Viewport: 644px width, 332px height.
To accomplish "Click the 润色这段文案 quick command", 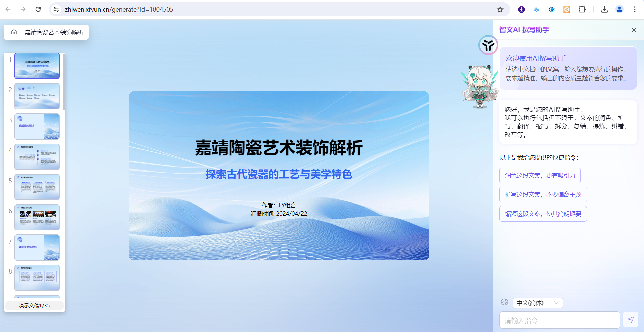I will pyautogui.click(x=540, y=175).
